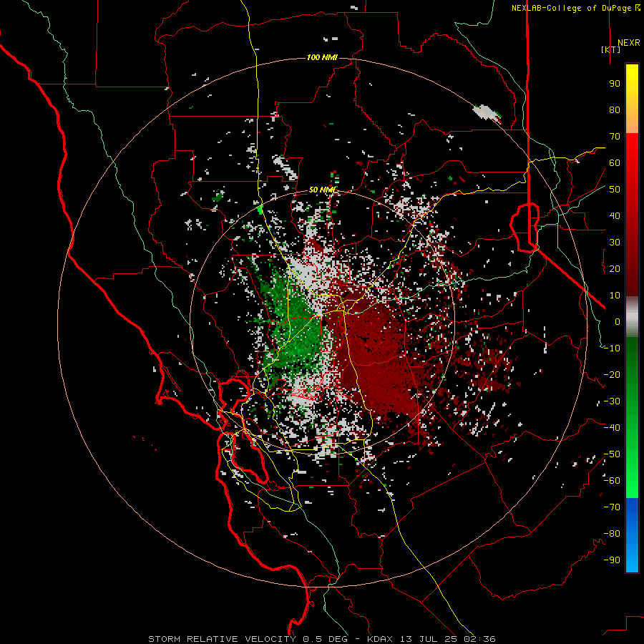
Task: Click the -90 knot scale value
Action: click(x=612, y=560)
